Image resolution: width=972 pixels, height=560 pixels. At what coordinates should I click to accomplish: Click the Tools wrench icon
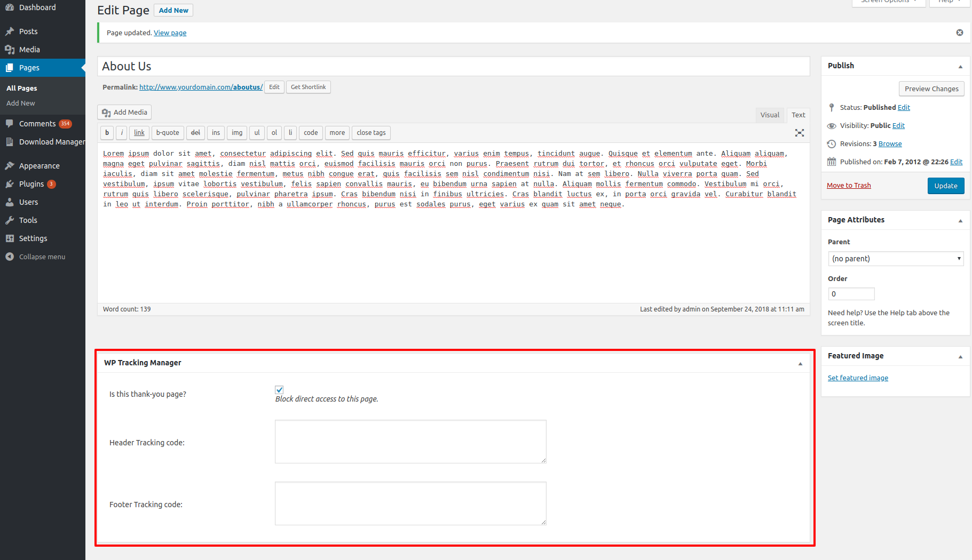[10, 220]
